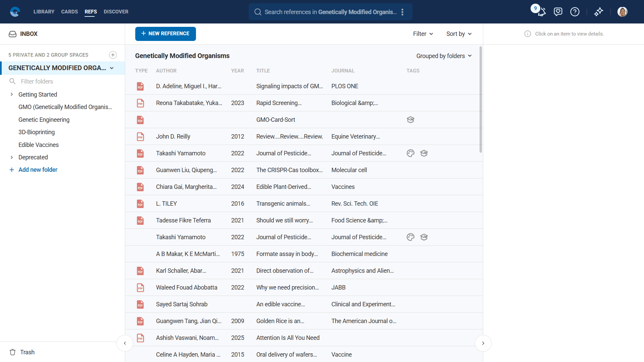The width and height of the screenshot is (644, 362).
Task: Open the user profile avatar
Action: click(622, 12)
